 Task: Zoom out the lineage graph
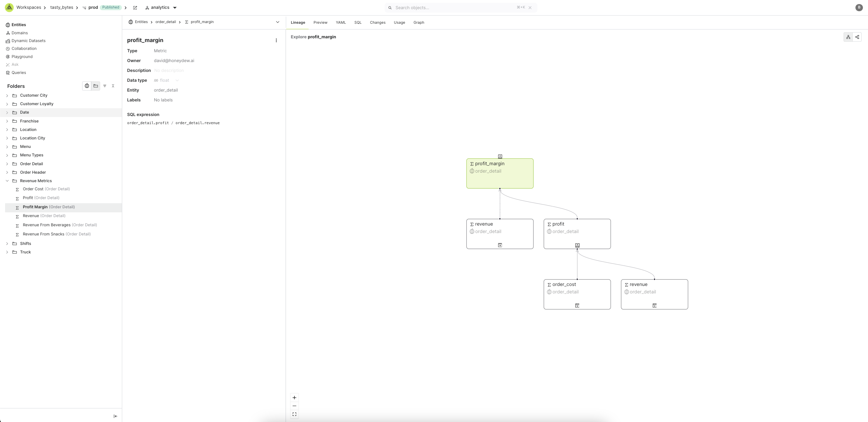(x=294, y=406)
